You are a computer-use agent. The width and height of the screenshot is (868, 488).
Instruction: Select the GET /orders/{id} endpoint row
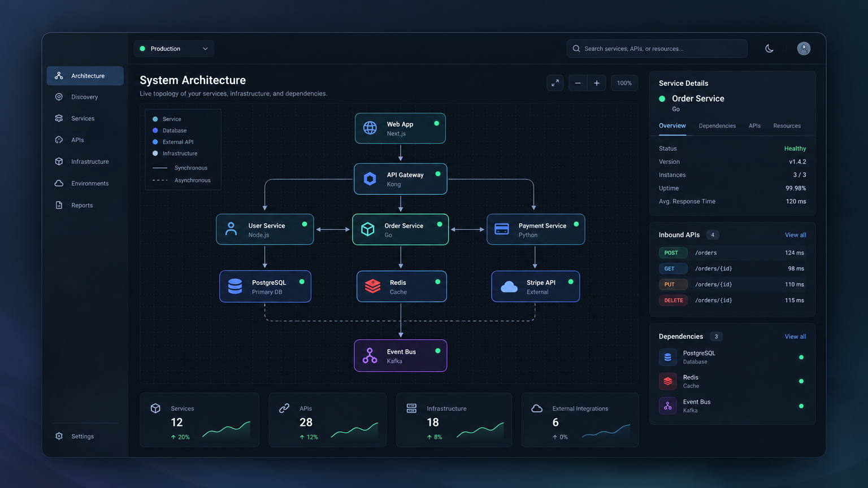click(x=732, y=269)
